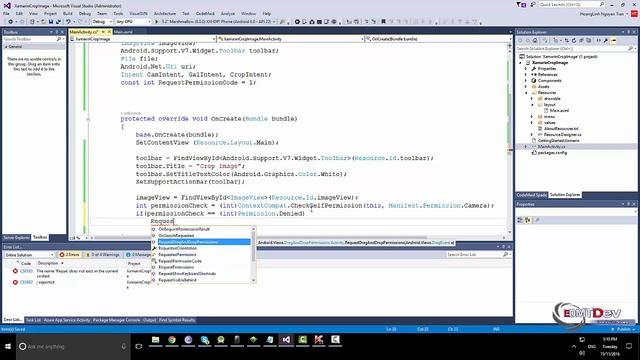Click the Cortana Ask me anything box
Viewport: 640px width, 360px height.
(73, 347)
